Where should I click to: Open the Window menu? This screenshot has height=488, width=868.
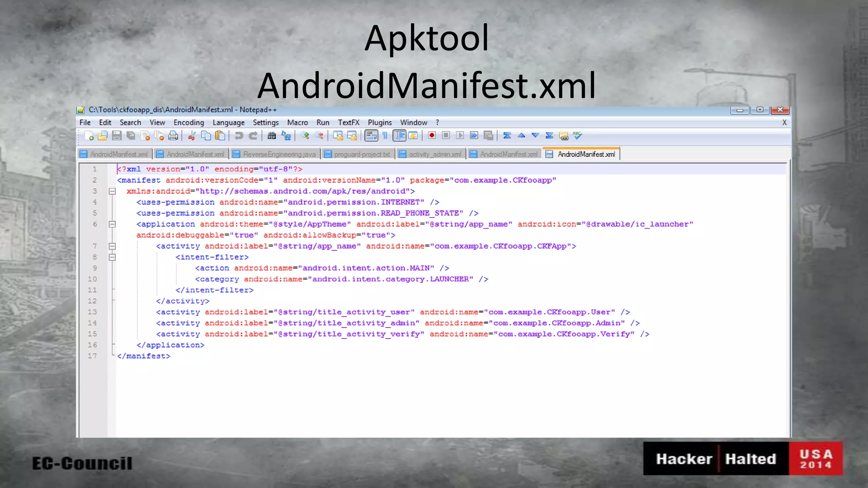click(414, 122)
